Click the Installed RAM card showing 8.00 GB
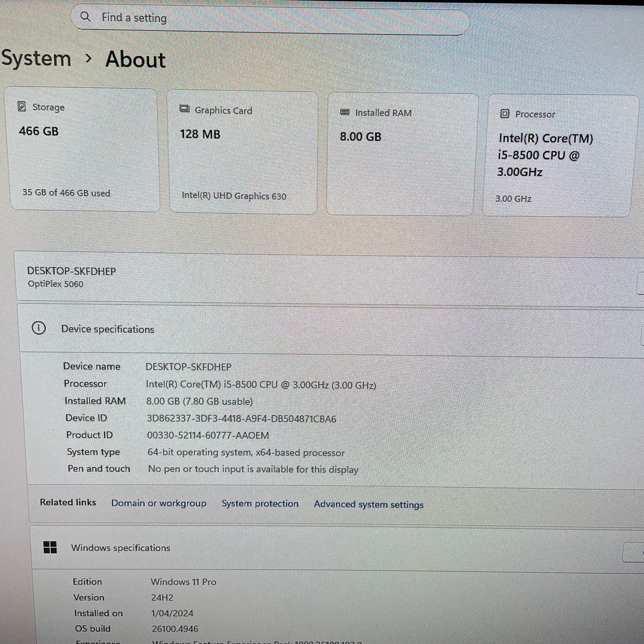Screen dimensions: 644x644 click(400, 154)
